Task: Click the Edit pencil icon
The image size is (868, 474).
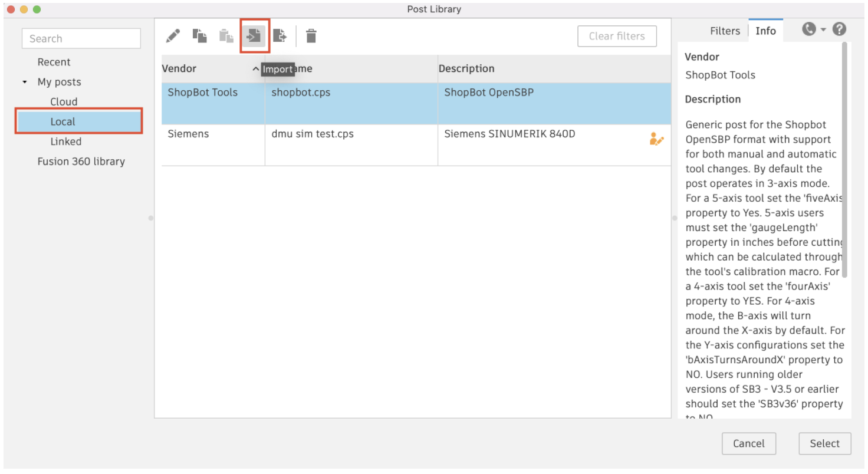Action: (x=173, y=36)
